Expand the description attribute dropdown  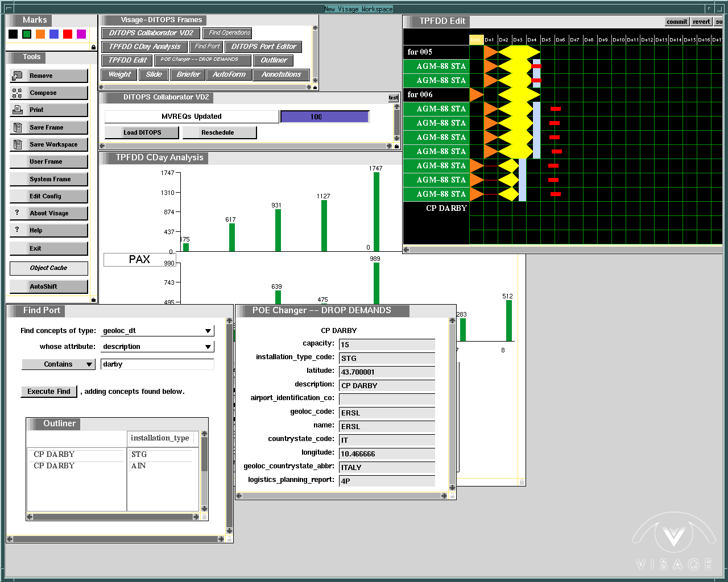[x=208, y=347]
